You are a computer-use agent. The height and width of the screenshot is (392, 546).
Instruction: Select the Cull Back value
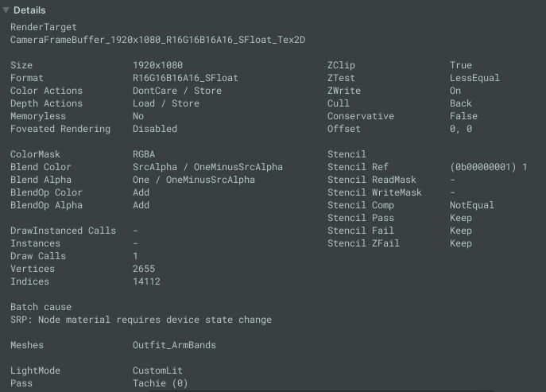pos(461,103)
